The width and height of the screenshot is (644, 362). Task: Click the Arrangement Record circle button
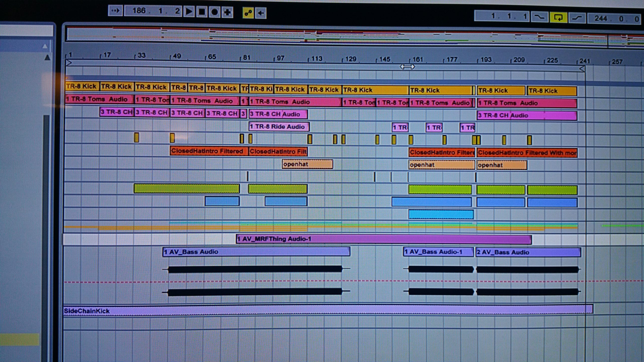pos(215,12)
